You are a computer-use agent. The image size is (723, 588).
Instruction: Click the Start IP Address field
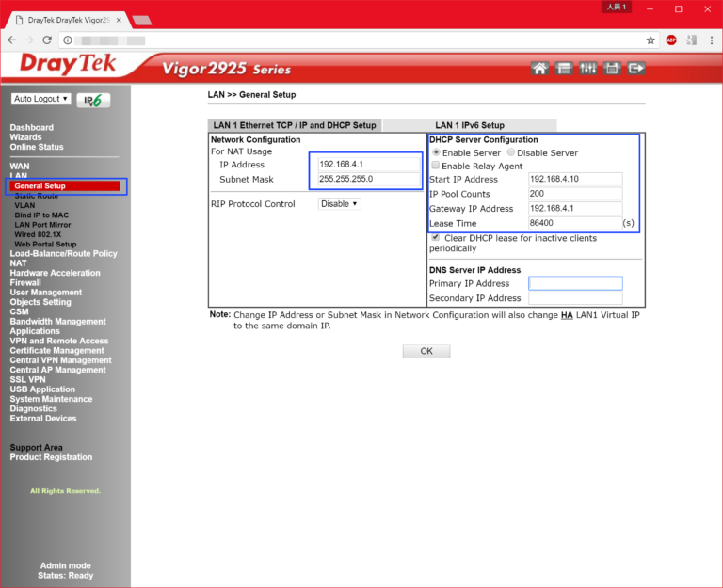[x=575, y=179]
